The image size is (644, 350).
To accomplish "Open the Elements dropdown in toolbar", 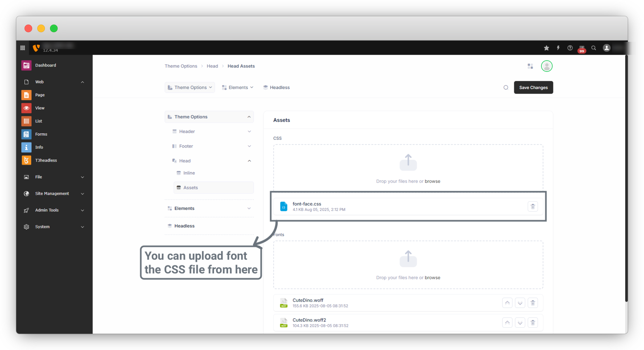I will (238, 88).
